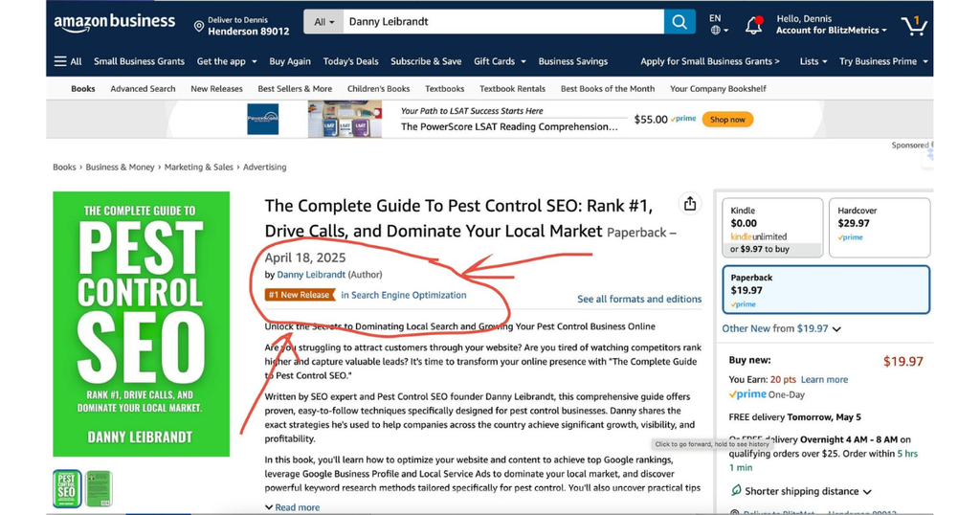980x515 pixels.
Task: Click the share icon next to the title
Action: pyautogui.click(x=689, y=204)
